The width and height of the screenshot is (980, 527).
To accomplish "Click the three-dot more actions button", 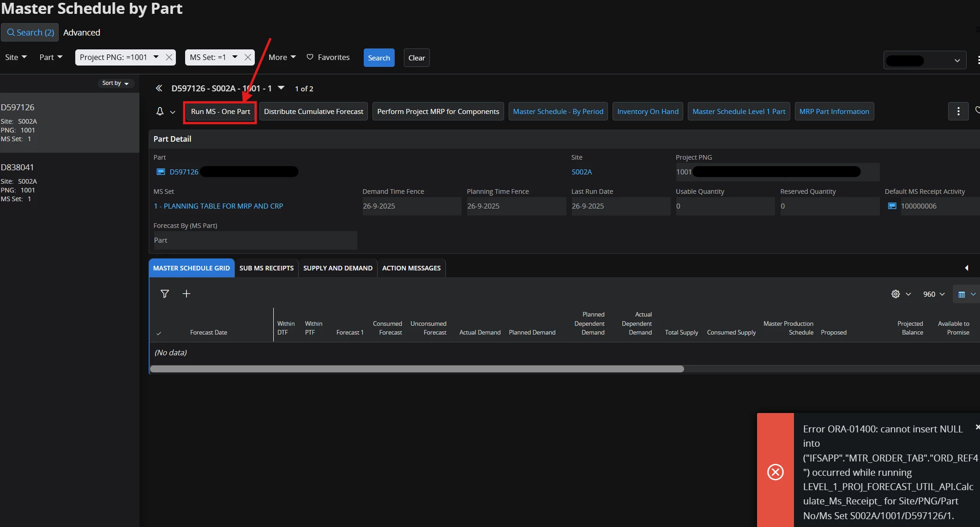I will coord(958,111).
